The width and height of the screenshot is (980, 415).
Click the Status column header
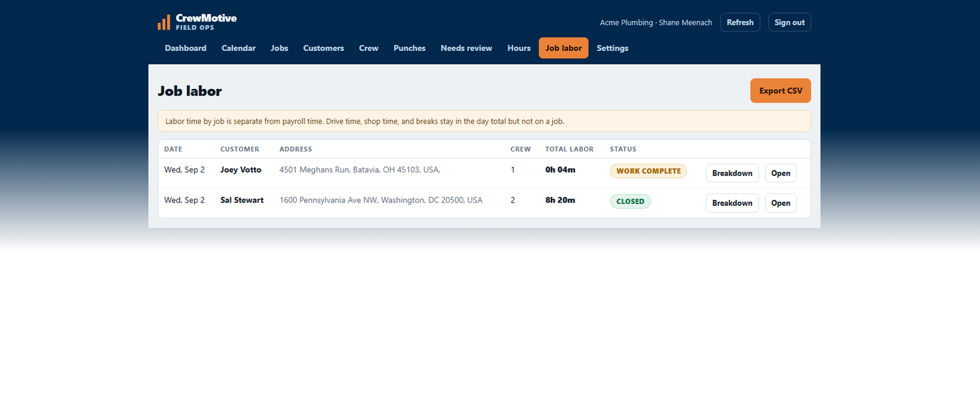click(x=623, y=149)
